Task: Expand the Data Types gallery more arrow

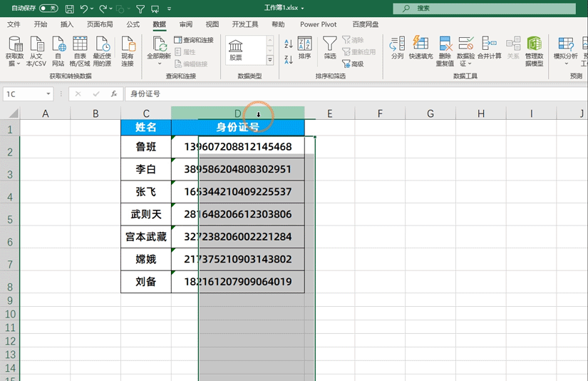Action: [x=270, y=61]
